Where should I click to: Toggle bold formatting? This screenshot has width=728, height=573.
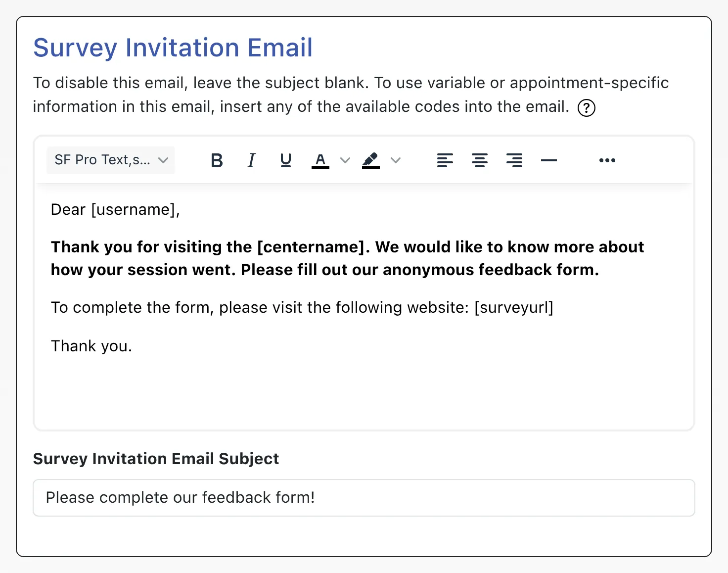217,160
